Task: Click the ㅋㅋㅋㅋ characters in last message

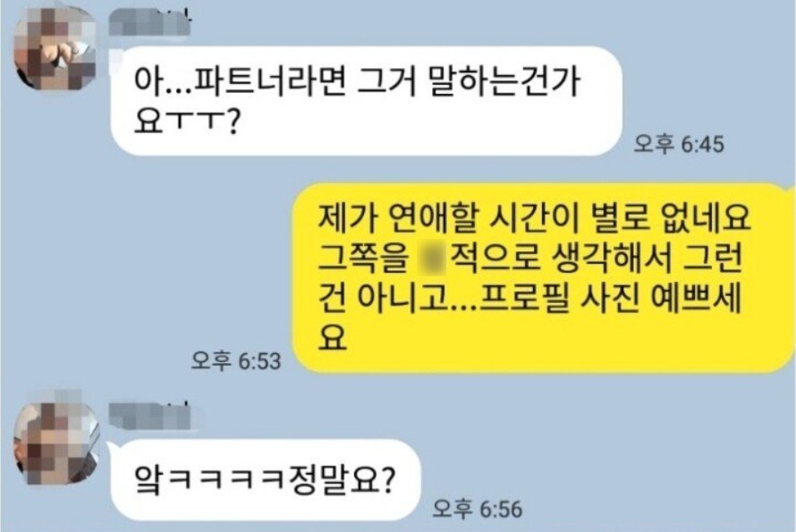Action: (x=226, y=480)
